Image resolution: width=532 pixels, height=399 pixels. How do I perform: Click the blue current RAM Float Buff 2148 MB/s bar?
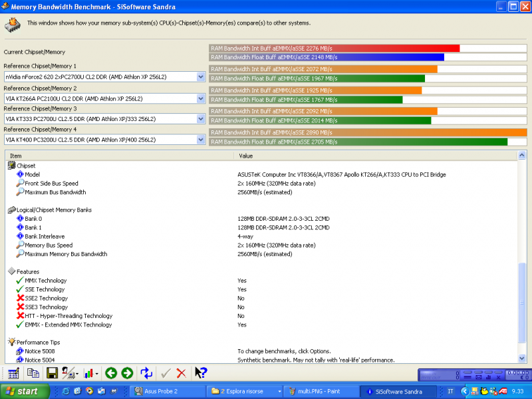(327, 57)
